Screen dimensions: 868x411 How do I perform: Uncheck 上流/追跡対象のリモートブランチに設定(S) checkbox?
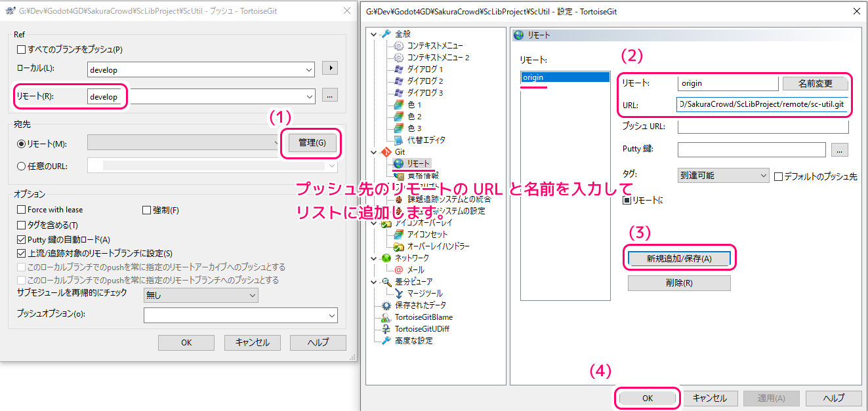click(x=22, y=253)
